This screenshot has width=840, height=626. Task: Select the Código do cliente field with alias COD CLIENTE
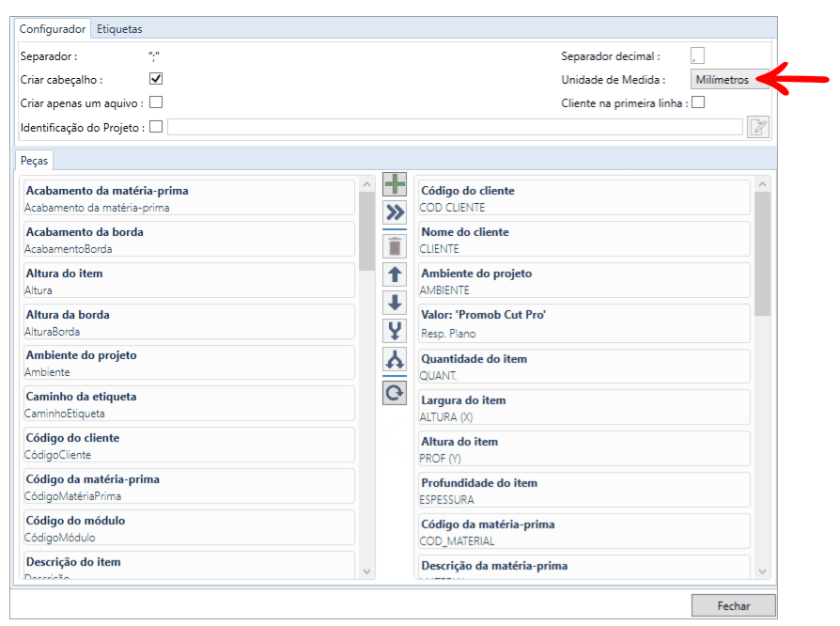coord(584,198)
